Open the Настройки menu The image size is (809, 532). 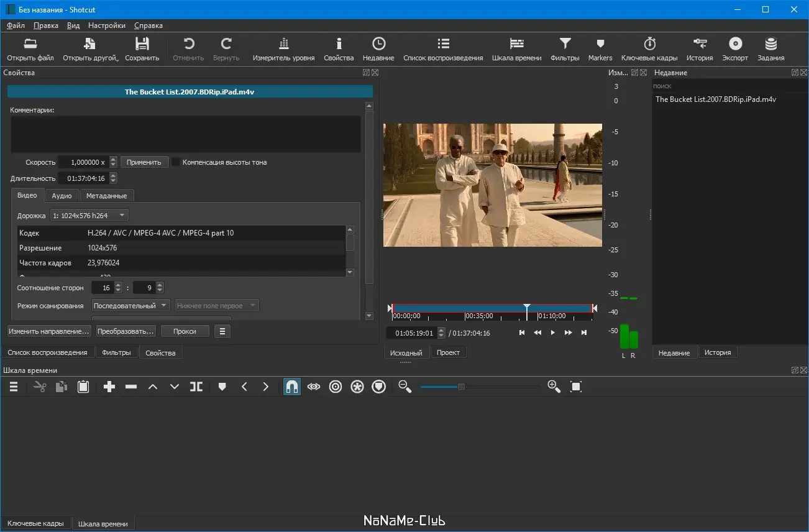click(x=106, y=25)
